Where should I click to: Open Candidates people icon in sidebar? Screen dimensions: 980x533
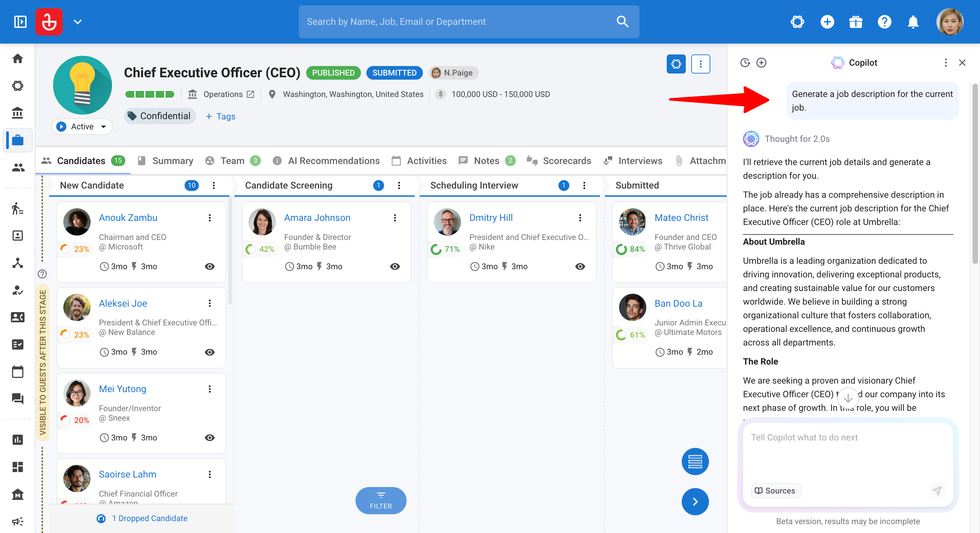click(17, 167)
